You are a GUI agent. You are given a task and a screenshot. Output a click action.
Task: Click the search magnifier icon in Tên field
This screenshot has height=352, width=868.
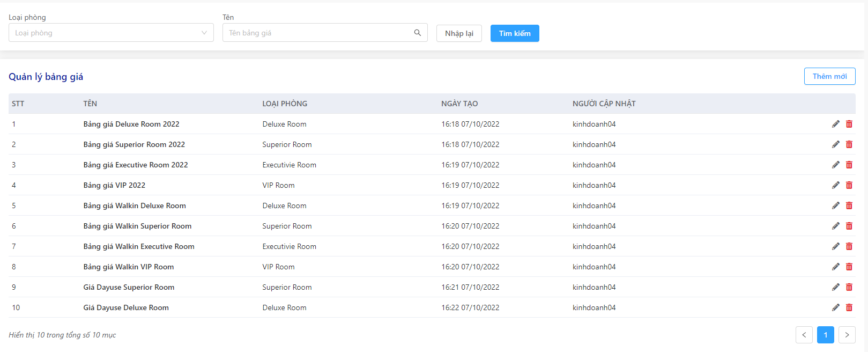(418, 33)
